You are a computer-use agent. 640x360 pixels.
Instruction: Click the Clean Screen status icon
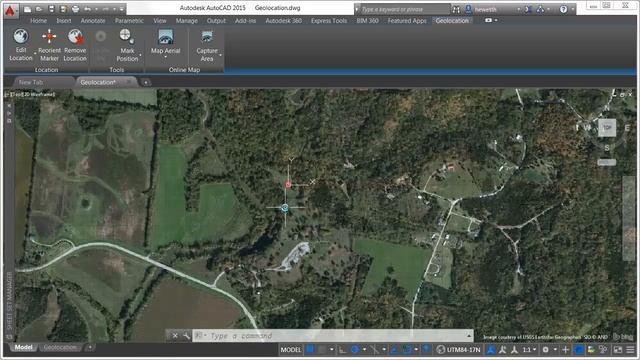pyautogui.click(x=618, y=350)
